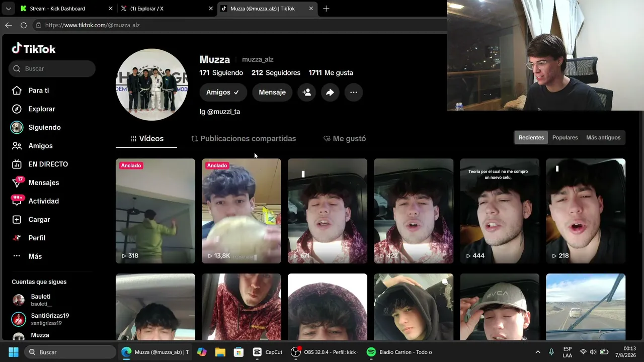Close the Stream - Kick Dashboard tab
Screen dimensions: 644x362
(x=111, y=9)
